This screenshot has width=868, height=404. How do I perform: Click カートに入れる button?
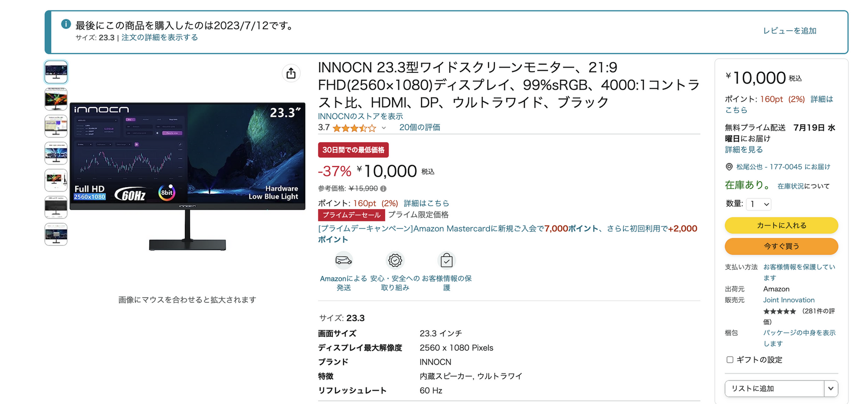[x=781, y=225]
